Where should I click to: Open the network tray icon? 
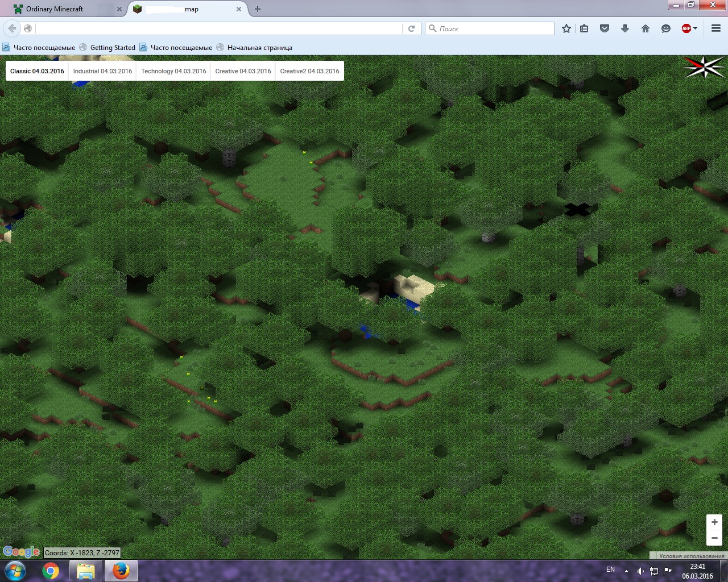tap(654, 571)
